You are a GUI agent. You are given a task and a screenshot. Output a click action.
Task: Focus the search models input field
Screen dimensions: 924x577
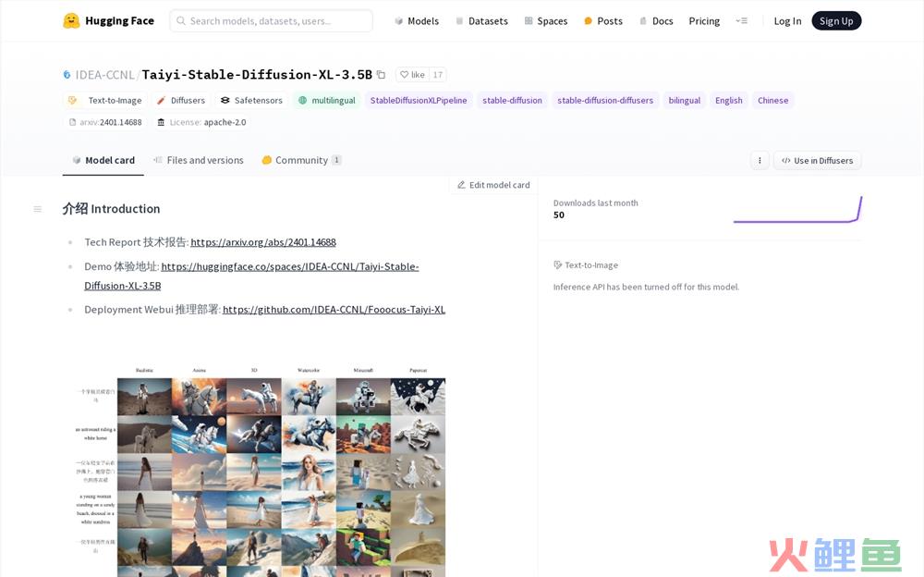pyautogui.click(x=271, y=20)
